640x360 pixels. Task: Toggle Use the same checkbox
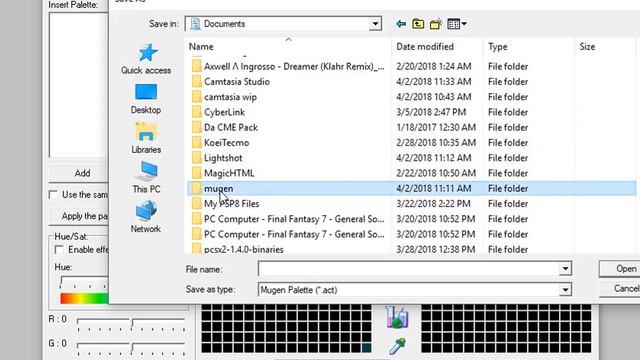[x=53, y=195]
